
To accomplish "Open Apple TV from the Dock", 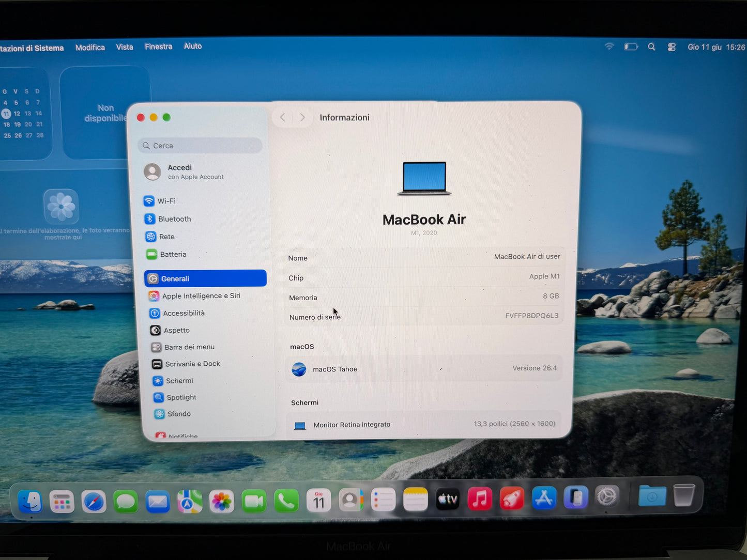I will 448,499.
